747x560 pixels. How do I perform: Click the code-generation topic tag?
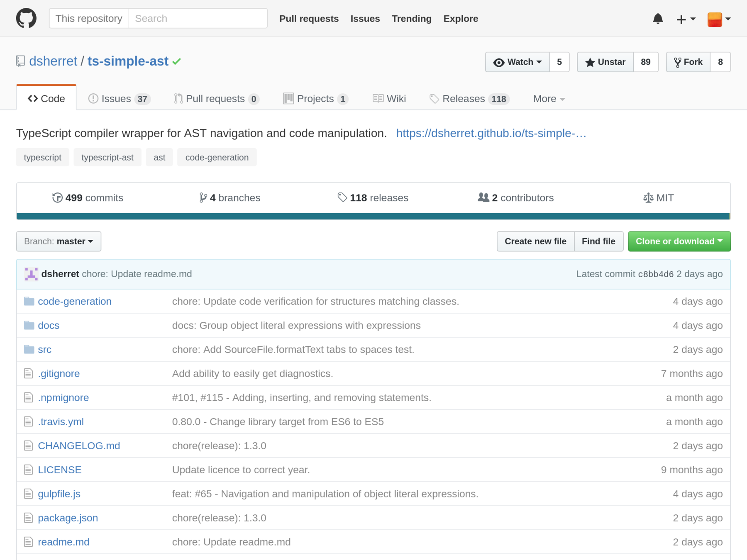tap(217, 157)
